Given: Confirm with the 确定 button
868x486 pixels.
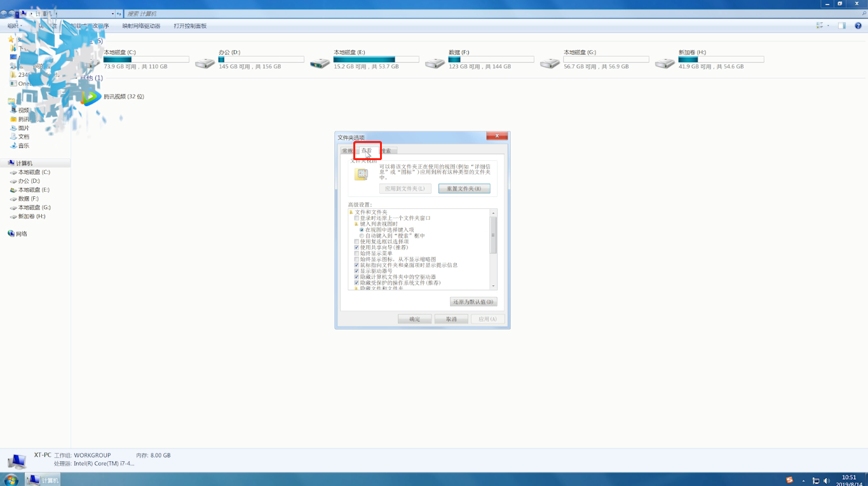Looking at the screenshot, I should tap(415, 319).
